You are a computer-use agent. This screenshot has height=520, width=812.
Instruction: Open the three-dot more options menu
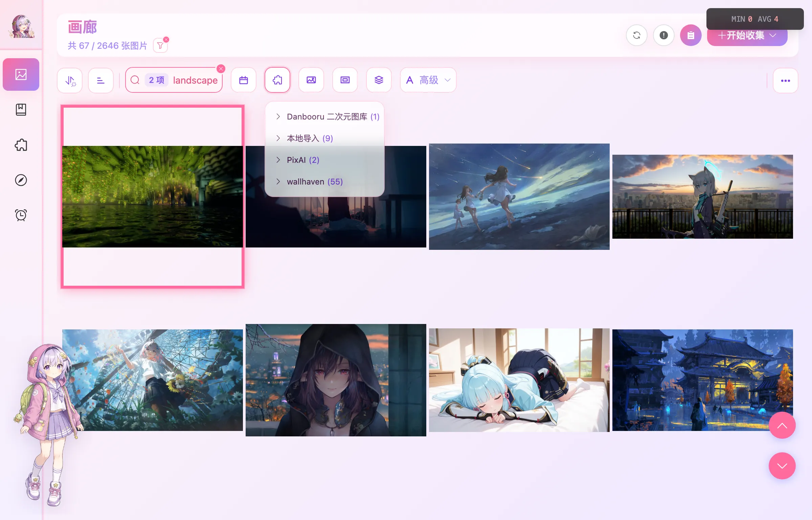(x=786, y=81)
